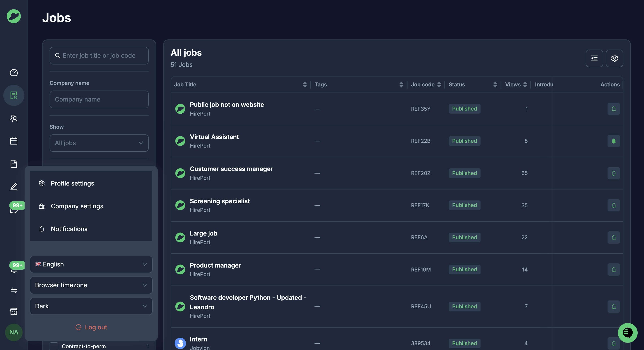Toggle bell for Virtual Assistant job

[x=614, y=141]
